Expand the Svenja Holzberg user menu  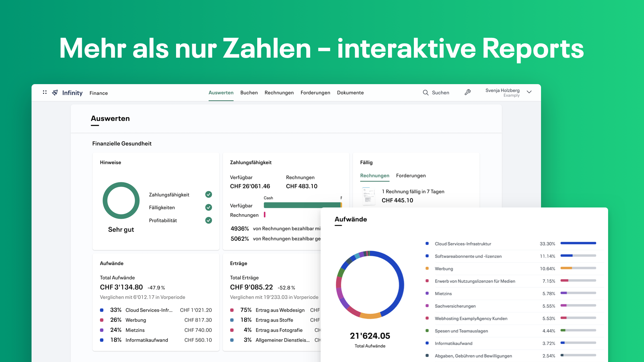pos(529,92)
